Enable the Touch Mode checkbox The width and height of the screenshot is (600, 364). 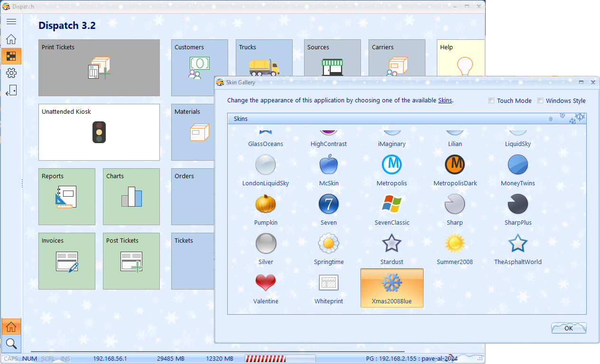pyautogui.click(x=492, y=100)
